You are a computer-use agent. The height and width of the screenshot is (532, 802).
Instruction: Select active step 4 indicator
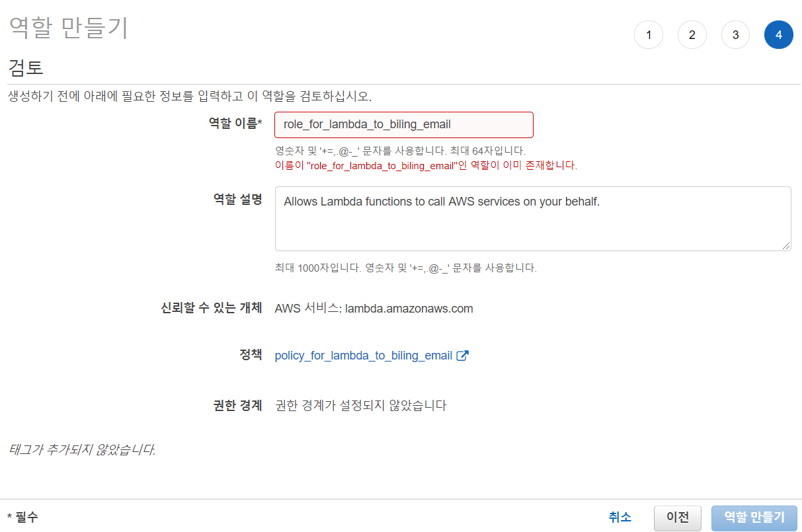coord(779,35)
